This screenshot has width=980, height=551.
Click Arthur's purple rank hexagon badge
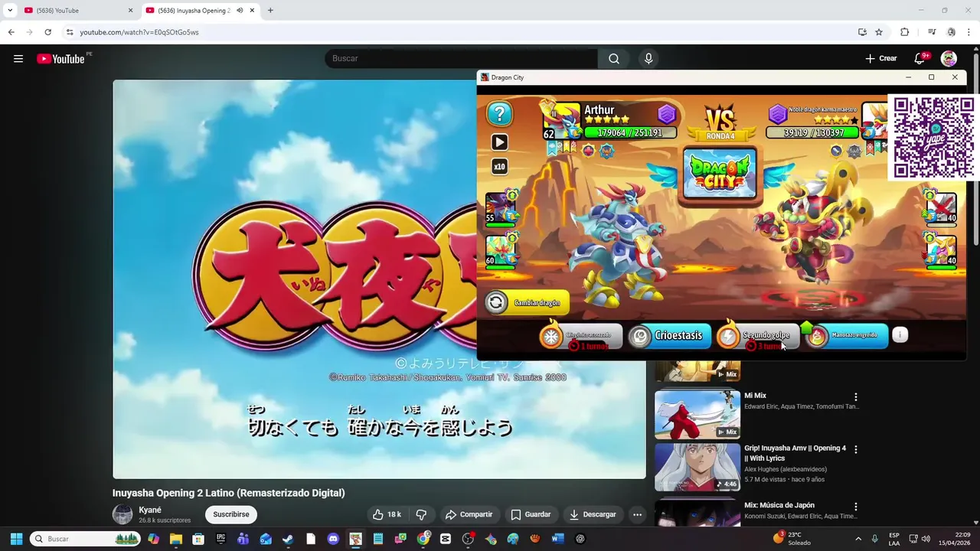[667, 115]
